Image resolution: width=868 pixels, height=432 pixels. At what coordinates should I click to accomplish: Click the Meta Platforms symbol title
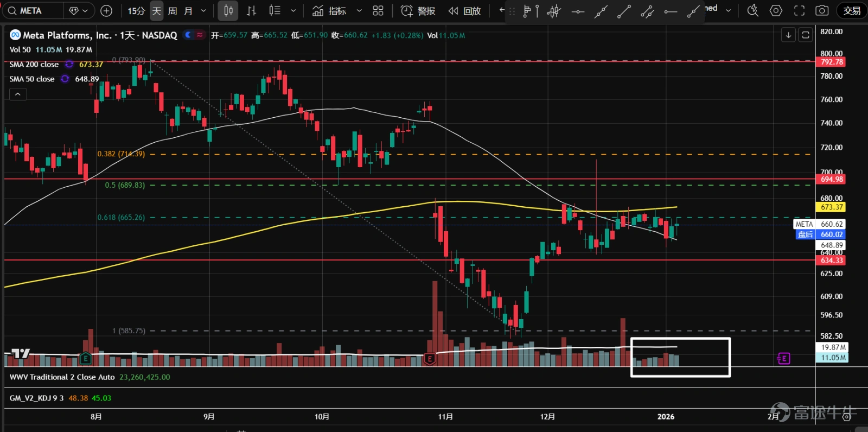(x=100, y=35)
